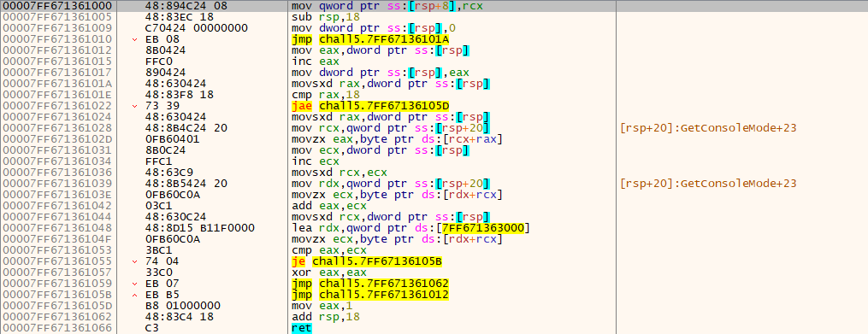Click 'mov rcx,qword ptr ss:[rsp+20]' instruction
The width and height of the screenshot is (868, 334).
pyautogui.click(x=392, y=128)
